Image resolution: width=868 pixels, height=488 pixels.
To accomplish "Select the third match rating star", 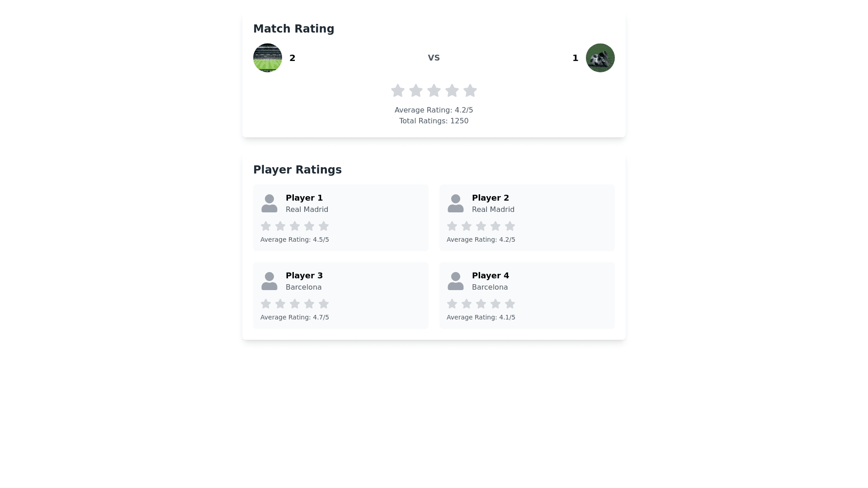I will click(x=434, y=91).
